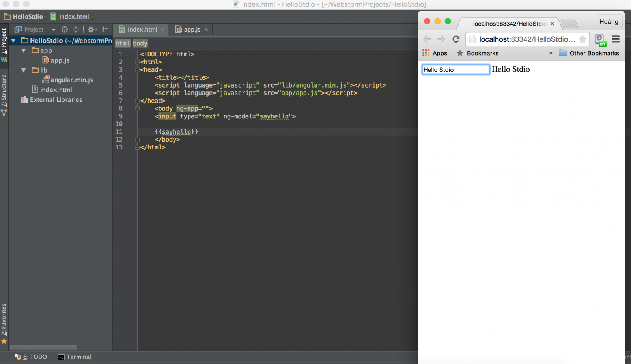
Task: Open Apps in bookmarks bar
Action: click(435, 53)
